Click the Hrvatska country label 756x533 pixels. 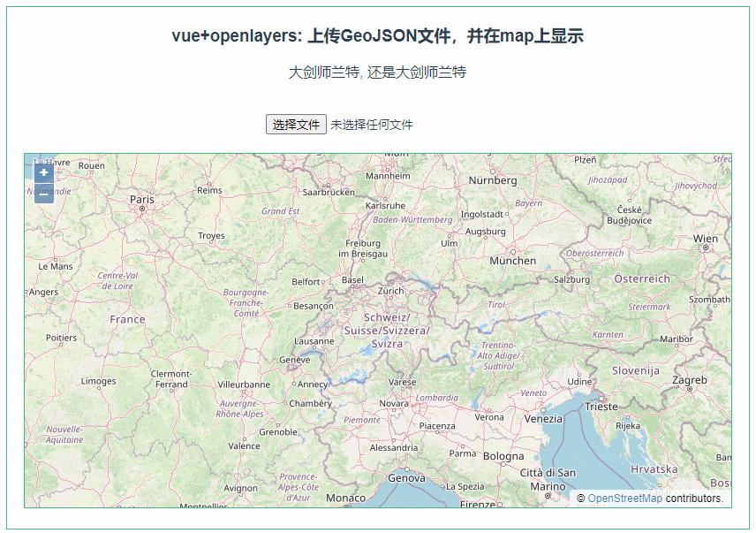pos(654,469)
